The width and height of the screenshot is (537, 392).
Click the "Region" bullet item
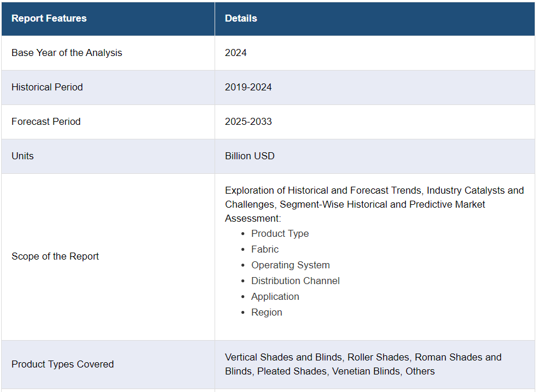point(266,312)
